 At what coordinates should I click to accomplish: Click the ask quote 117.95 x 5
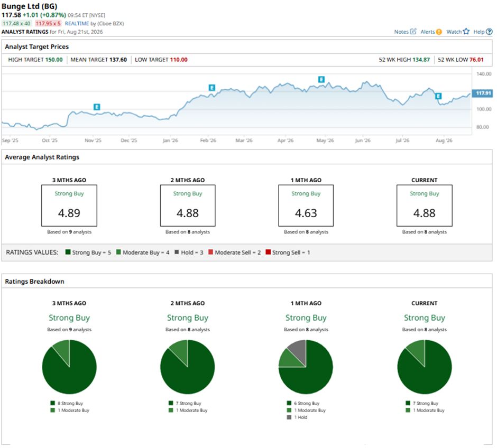coord(48,23)
